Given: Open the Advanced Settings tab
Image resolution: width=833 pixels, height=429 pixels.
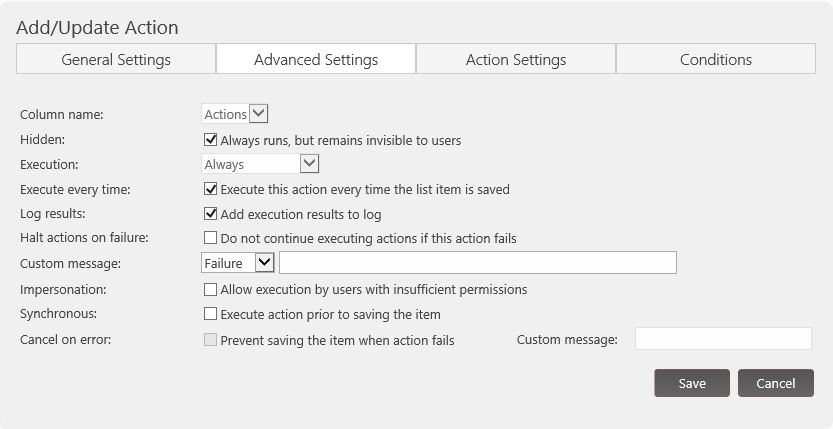Looking at the screenshot, I should coord(316,59).
